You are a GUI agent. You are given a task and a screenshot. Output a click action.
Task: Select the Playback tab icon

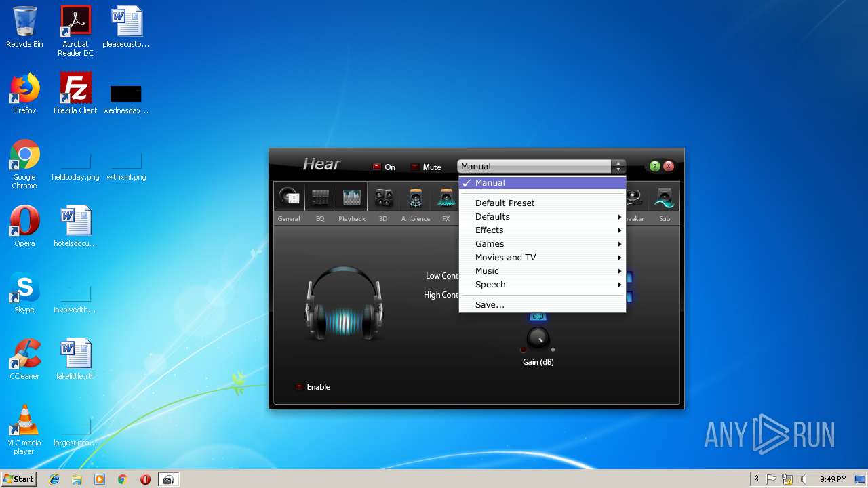click(352, 197)
